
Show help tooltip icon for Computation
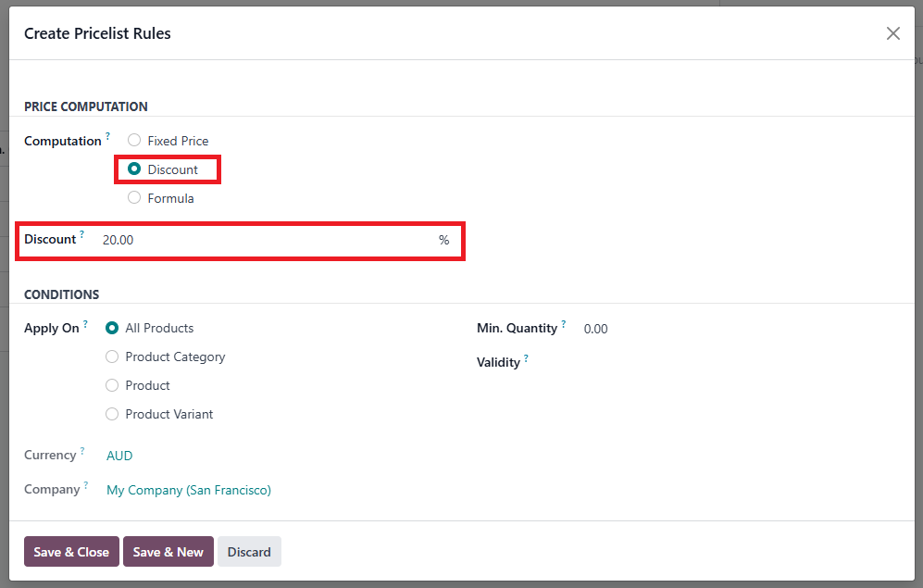point(107,137)
